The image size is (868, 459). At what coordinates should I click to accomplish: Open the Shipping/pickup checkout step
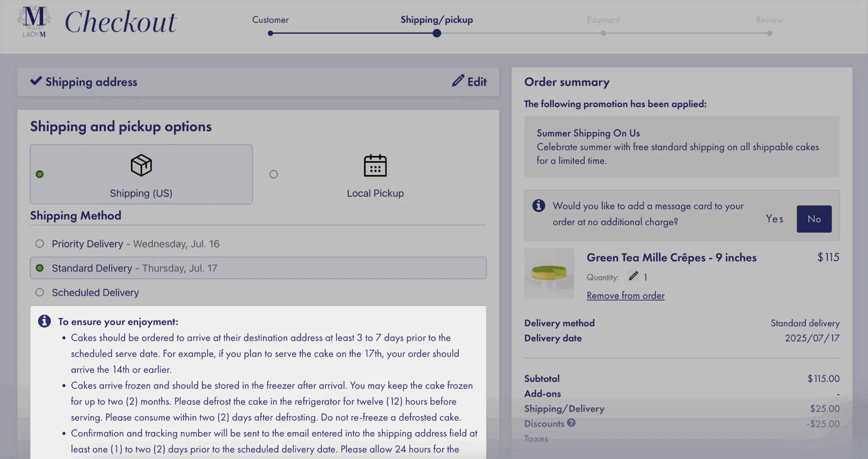pos(437,20)
